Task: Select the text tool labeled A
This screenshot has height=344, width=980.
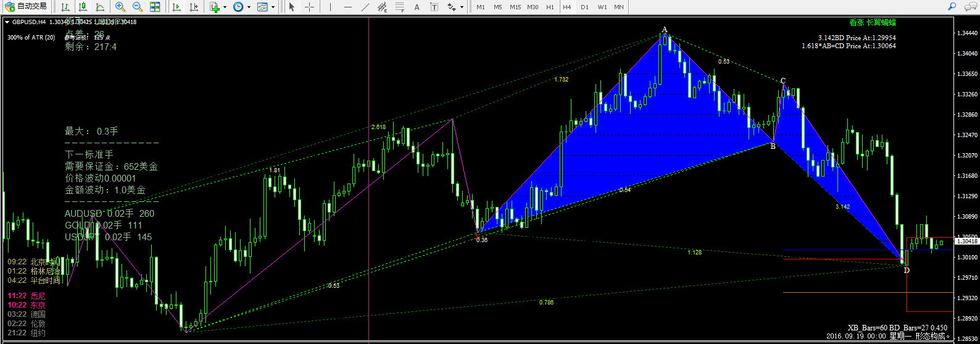Action: pyautogui.click(x=417, y=7)
